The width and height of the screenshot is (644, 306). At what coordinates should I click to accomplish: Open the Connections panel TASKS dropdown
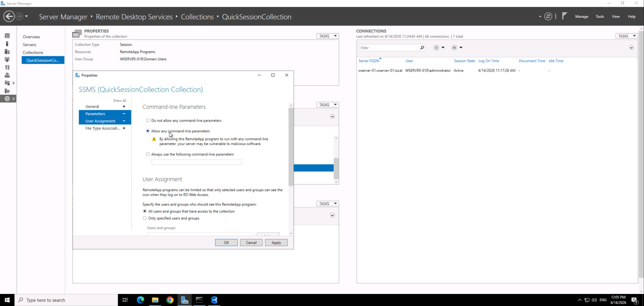pyautogui.click(x=627, y=36)
